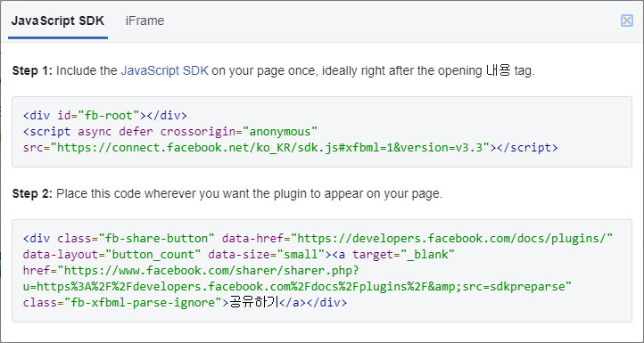Viewport: 644px width, 343px height.
Task: Select the JavaScript SDK tab
Action: point(58,20)
